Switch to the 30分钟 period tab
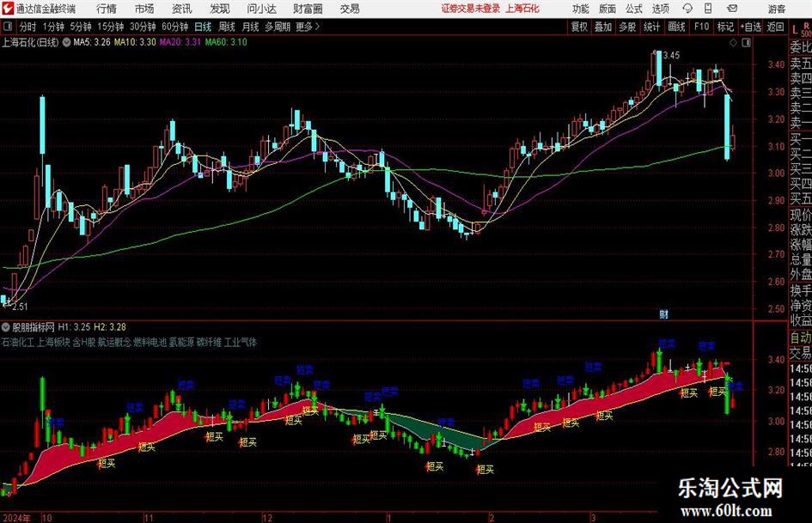The width and height of the screenshot is (812, 523). point(143,27)
